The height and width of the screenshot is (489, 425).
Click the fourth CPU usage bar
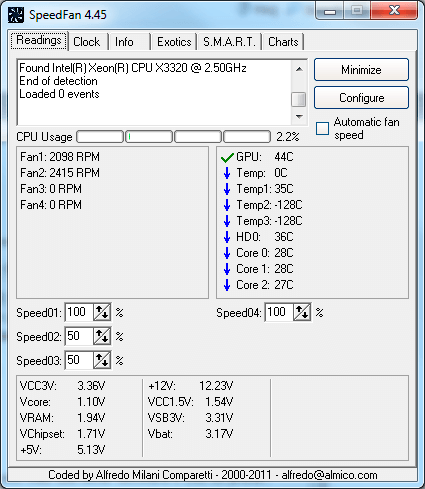247,137
